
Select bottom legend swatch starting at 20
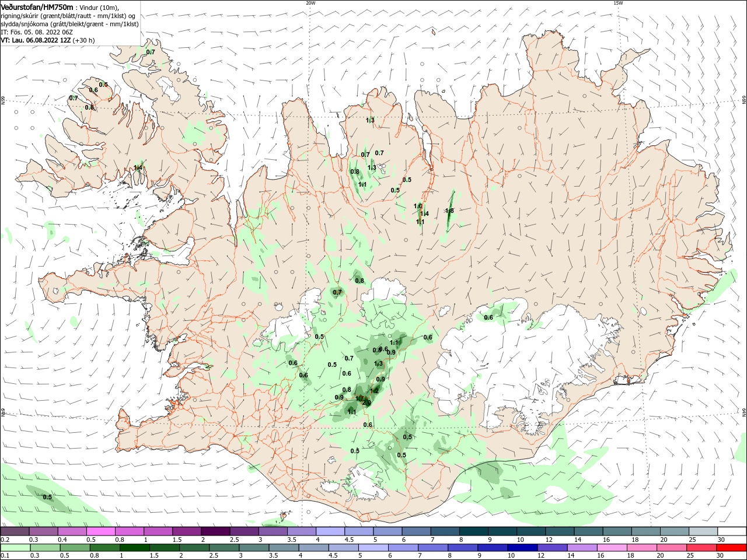(x=671, y=548)
